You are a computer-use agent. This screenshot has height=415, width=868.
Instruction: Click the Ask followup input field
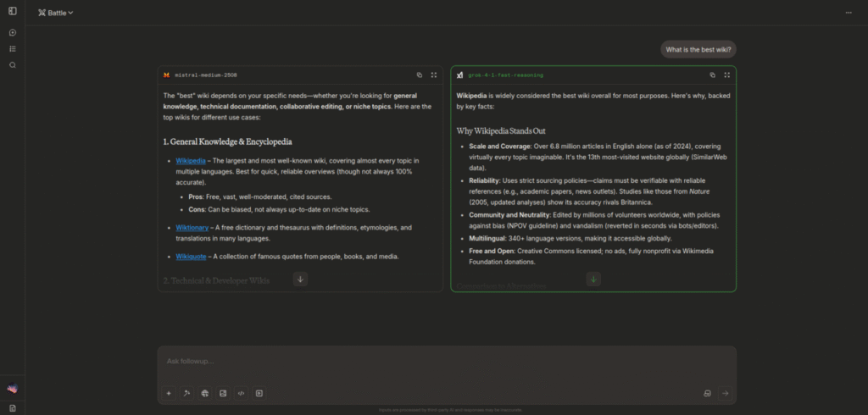pos(446,362)
